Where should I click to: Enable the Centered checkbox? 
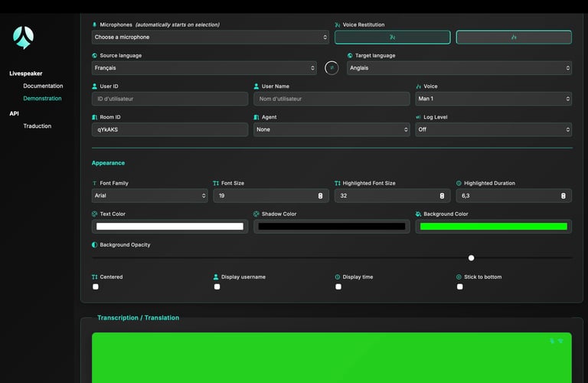click(96, 286)
